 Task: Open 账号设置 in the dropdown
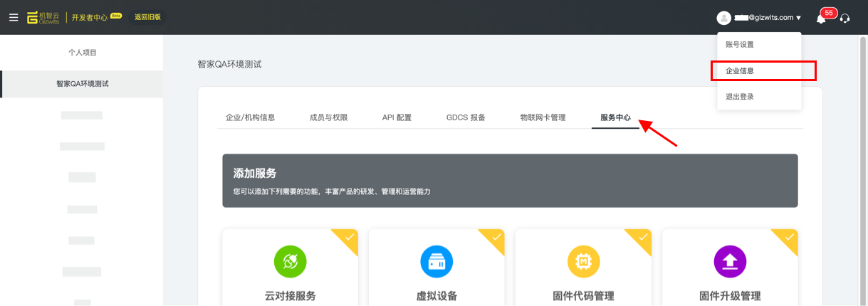740,45
